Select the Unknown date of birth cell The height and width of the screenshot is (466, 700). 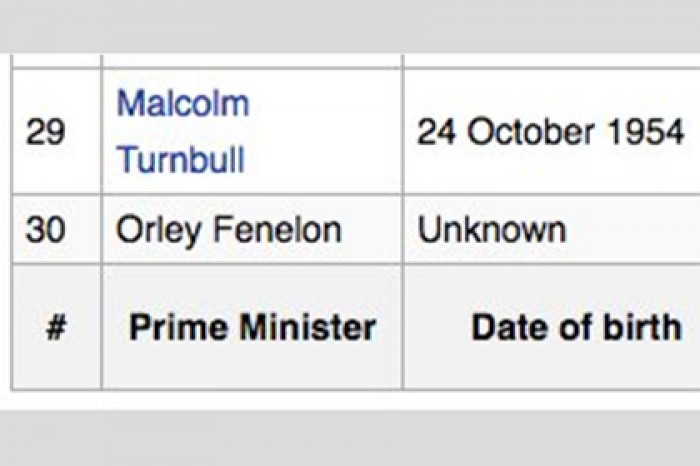click(x=552, y=229)
